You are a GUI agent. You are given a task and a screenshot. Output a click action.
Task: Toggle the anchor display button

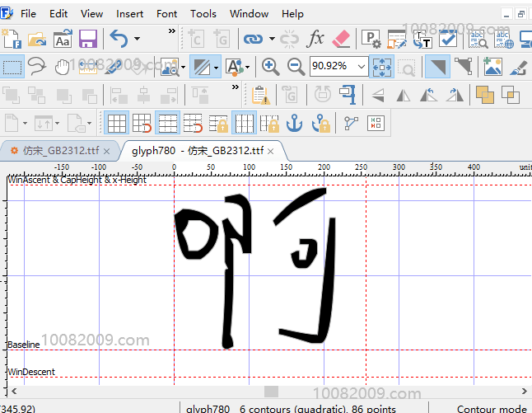(x=294, y=124)
